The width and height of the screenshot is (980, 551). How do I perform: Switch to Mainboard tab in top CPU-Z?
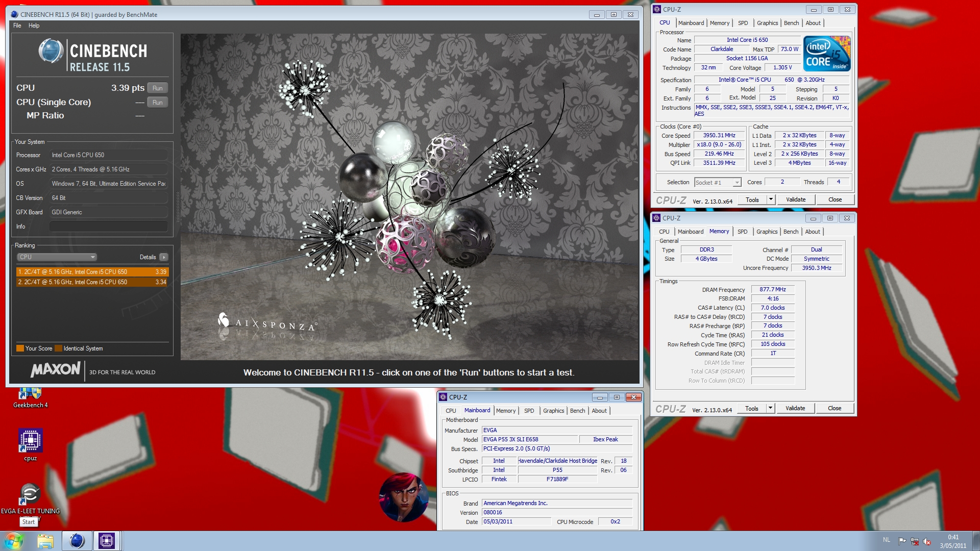pos(691,23)
